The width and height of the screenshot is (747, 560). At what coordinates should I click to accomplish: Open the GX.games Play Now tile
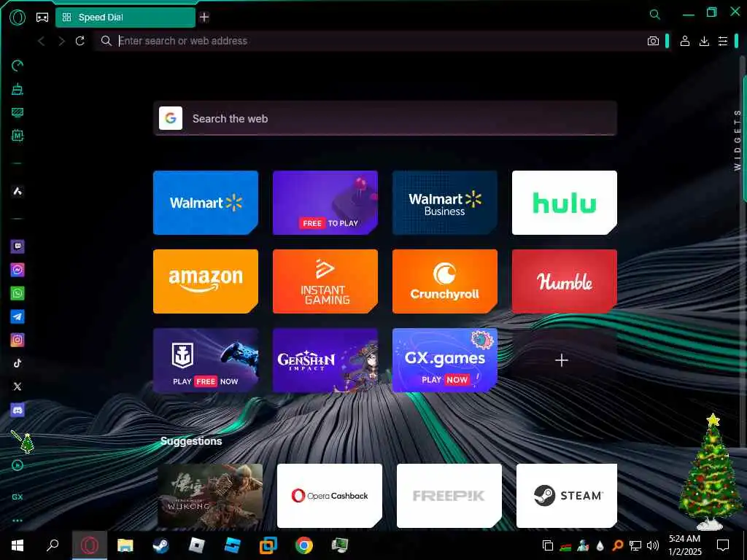(445, 360)
